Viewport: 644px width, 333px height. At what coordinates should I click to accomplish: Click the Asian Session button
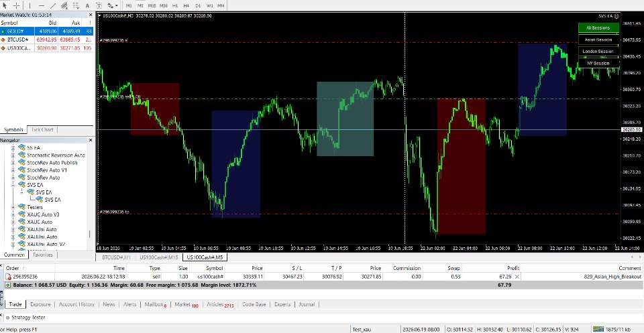tap(598, 40)
